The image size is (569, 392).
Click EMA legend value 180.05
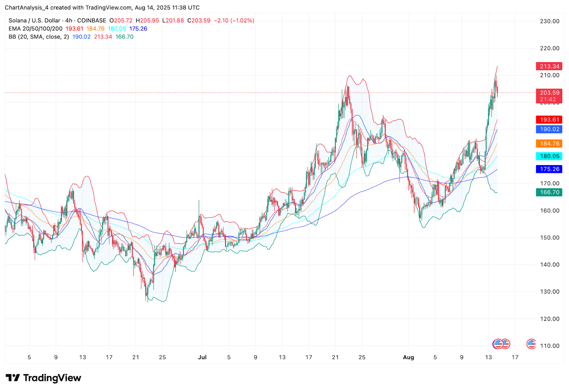[117, 29]
